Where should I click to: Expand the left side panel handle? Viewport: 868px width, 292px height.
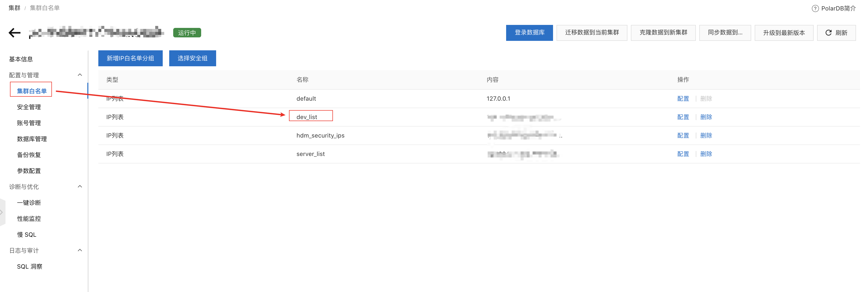2,212
